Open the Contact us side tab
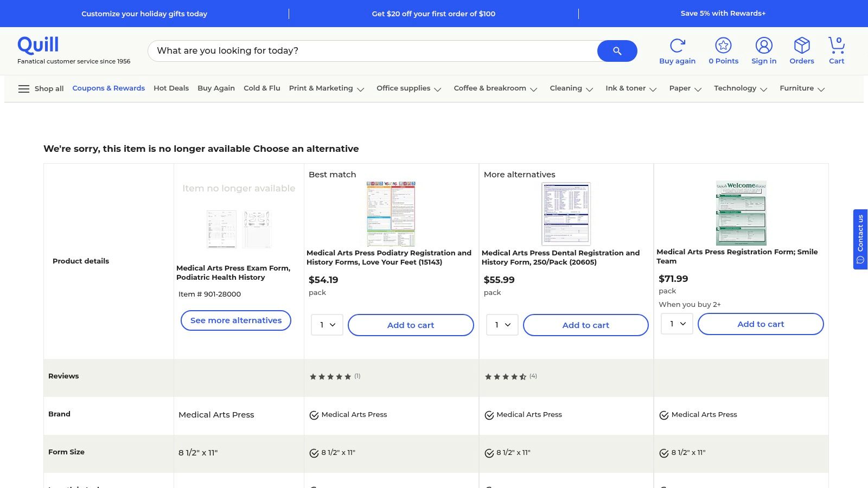 (x=860, y=239)
